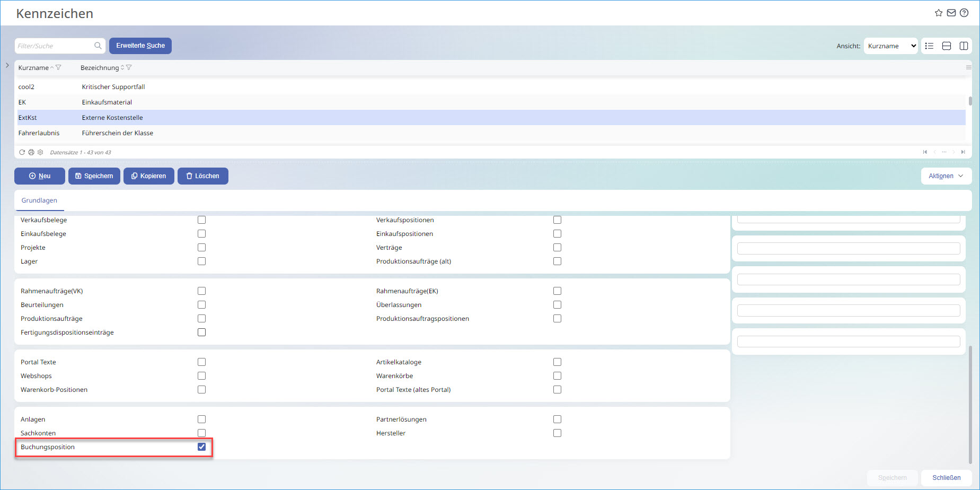Click the Erweiterte Suche button
Screen dimensions: 980x490
pos(140,46)
